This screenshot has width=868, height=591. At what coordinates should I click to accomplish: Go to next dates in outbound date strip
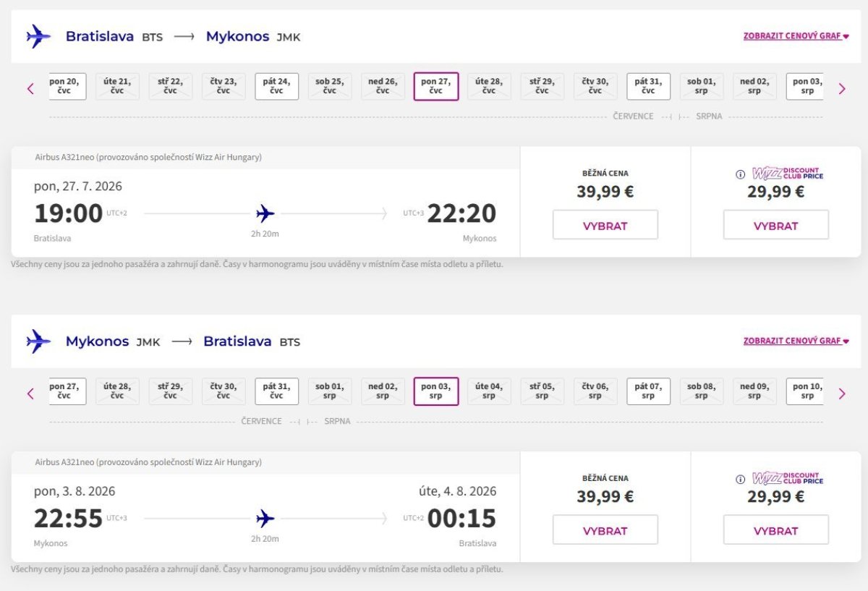(842, 89)
